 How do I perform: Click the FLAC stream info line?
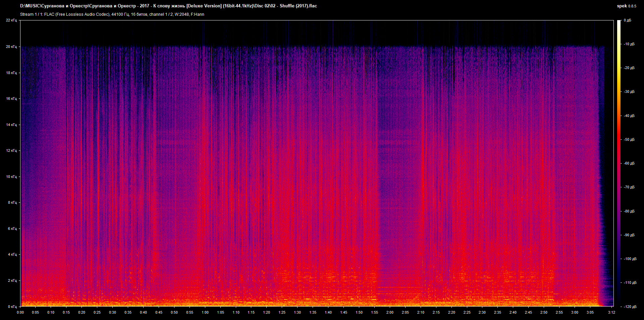(x=112, y=14)
